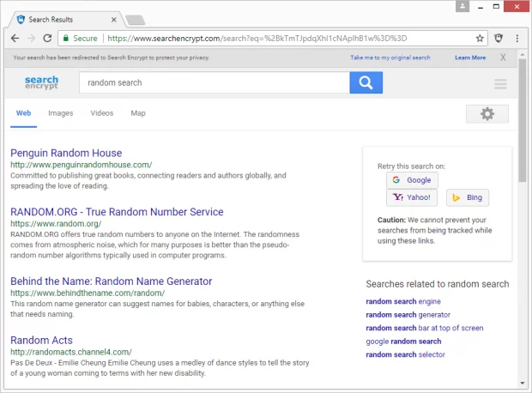
Task: Go back with the browser back arrow
Action: click(x=15, y=39)
